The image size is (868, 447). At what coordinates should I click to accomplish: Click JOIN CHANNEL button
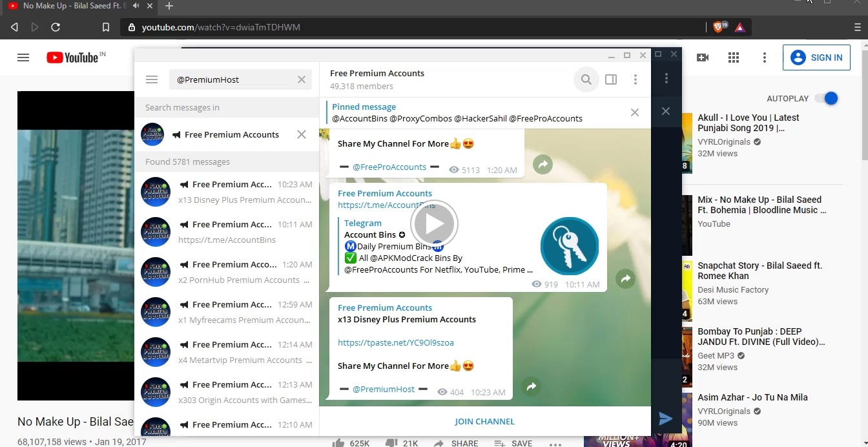click(485, 421)
